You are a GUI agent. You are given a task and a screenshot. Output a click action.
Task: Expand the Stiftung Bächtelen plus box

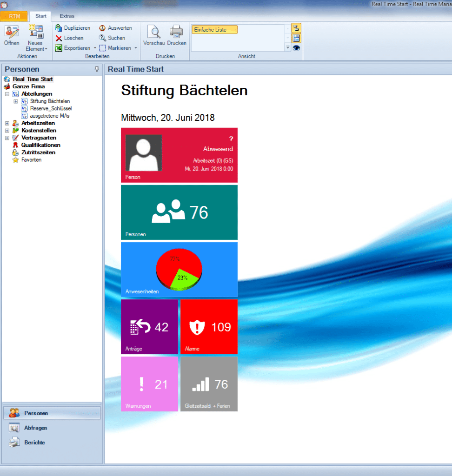(x=16, y=101)
